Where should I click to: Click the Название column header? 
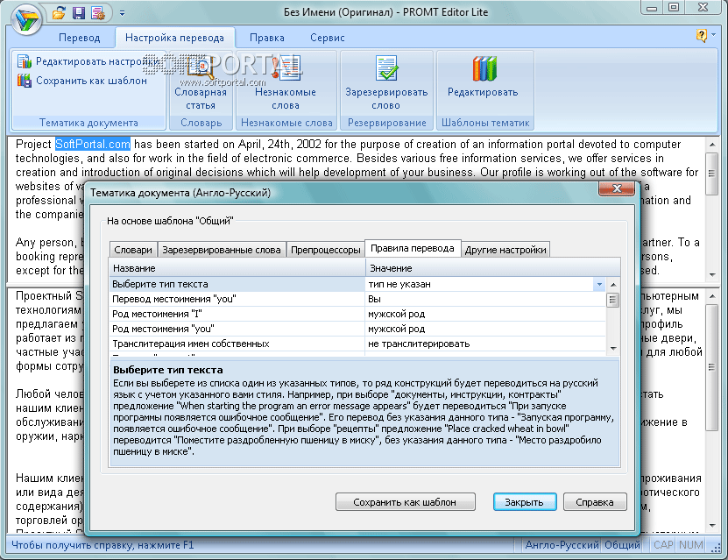click(237, 268)
